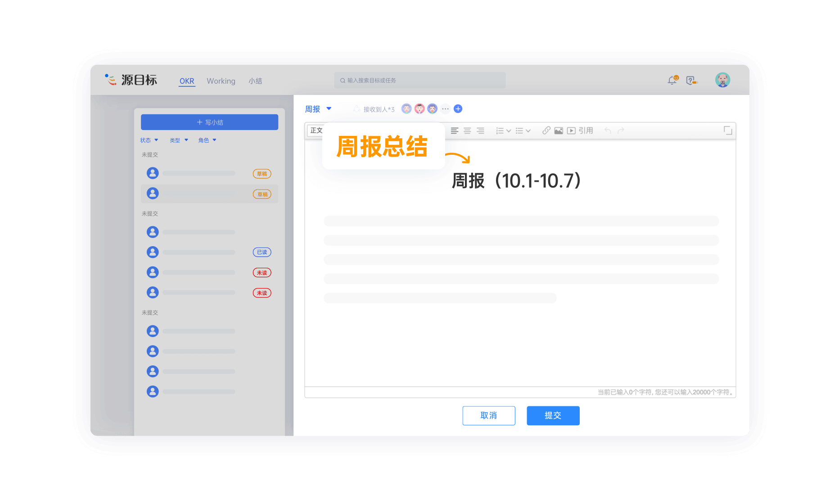Click the 提交 submit button
Screen dimensions: 839x504
[553, 415]
